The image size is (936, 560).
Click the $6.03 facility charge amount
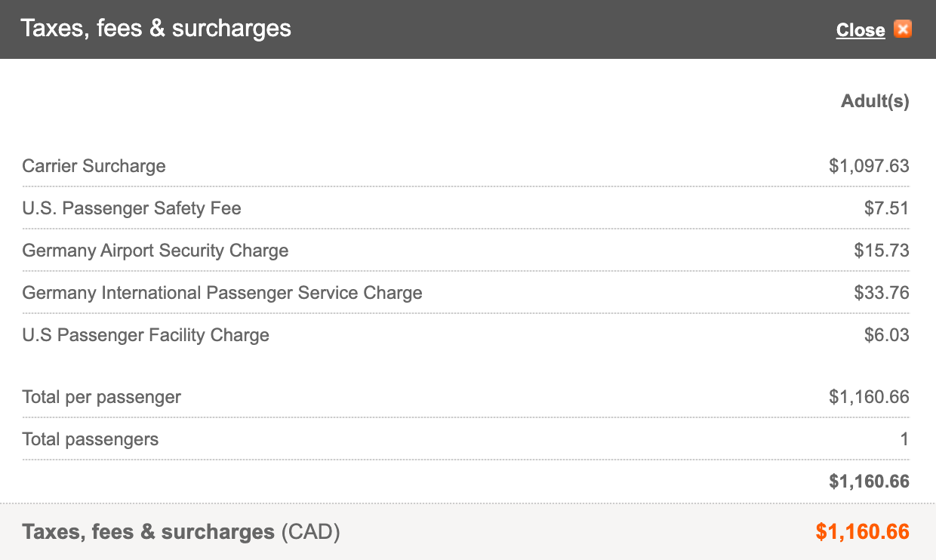coord(886,335)
